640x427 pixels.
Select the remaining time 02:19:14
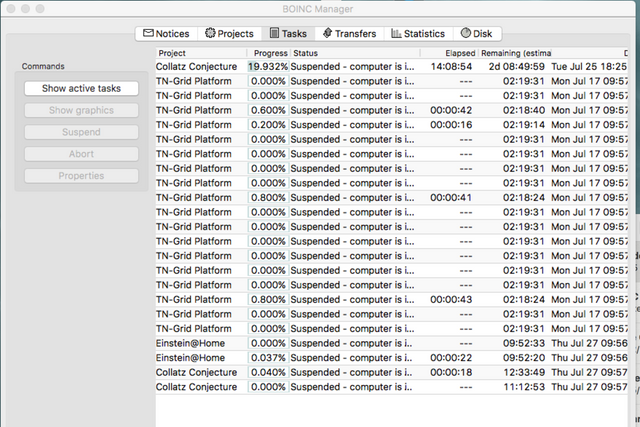524,125
